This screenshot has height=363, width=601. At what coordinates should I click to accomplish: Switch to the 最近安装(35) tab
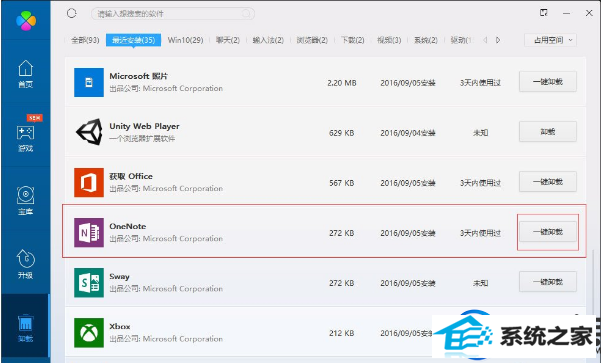(133, 40)
